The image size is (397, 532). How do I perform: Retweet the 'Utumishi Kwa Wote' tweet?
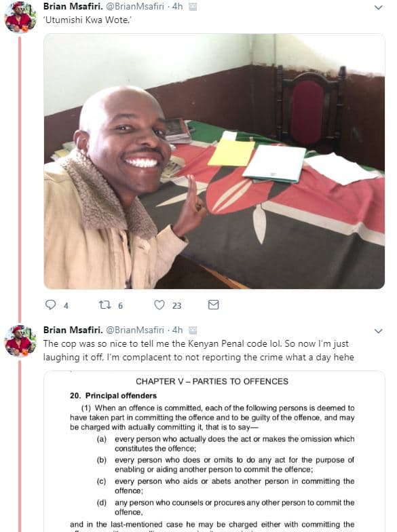click(x=105, y=305)
